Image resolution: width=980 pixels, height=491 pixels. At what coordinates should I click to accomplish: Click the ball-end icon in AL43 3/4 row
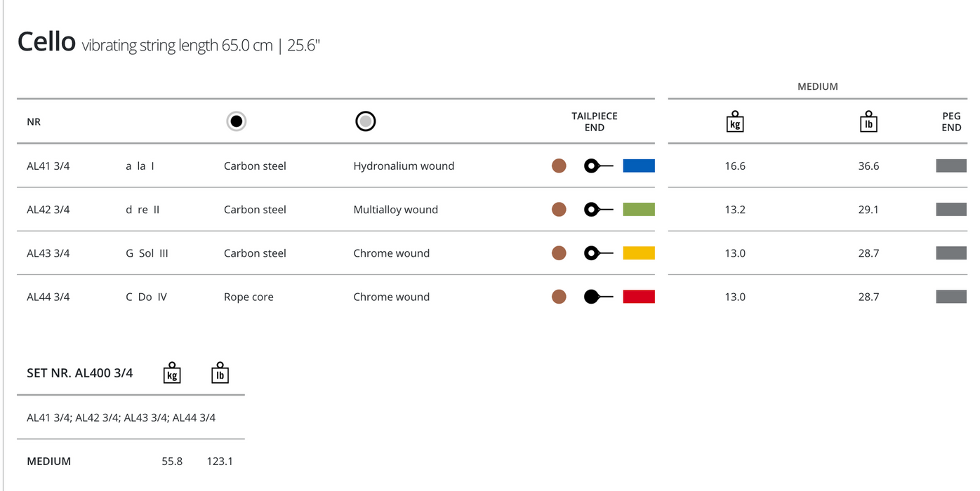pyautogui.click(x=597, y=253)
